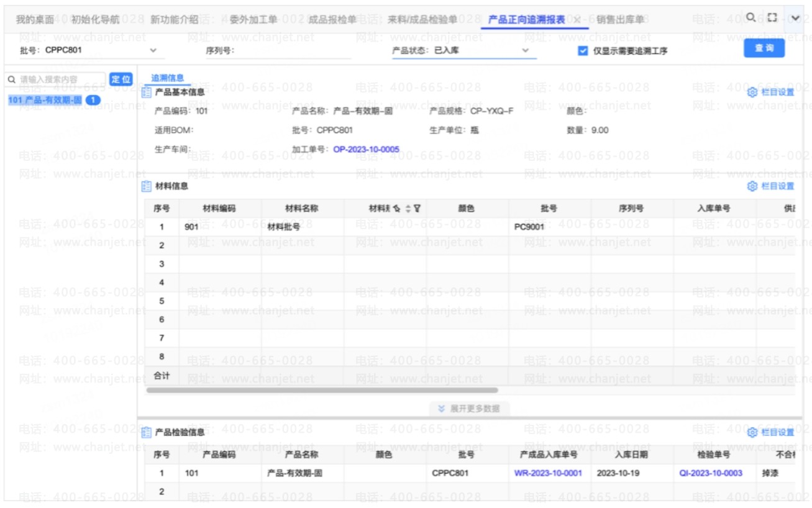
Task: Click the pin icon in the material table header
Action: click(397, 209)
